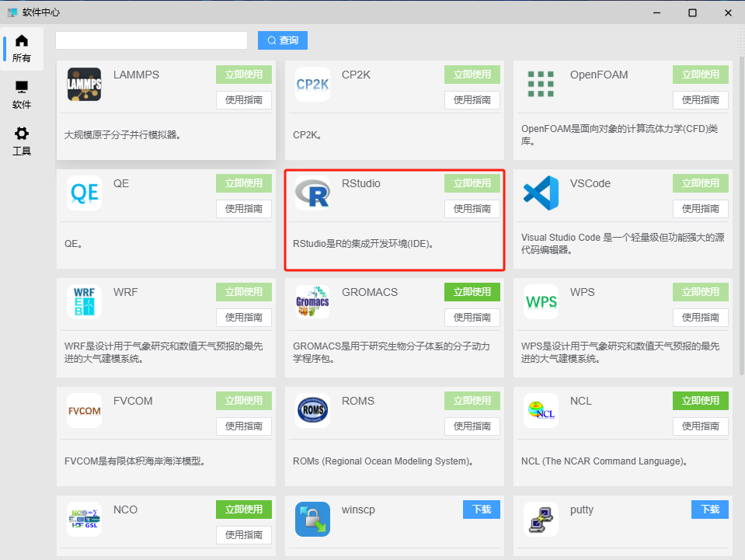This screenshot has width=745, height=560.
Task: Click the 'Visual Studio Code' description text
Action: click(x=622, y=244)
